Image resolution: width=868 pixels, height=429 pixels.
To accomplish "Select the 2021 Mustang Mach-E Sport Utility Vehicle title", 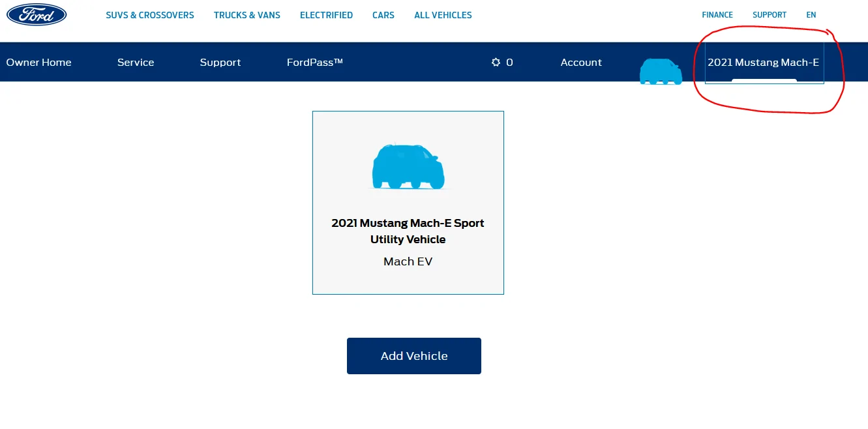I will (408, 231).
